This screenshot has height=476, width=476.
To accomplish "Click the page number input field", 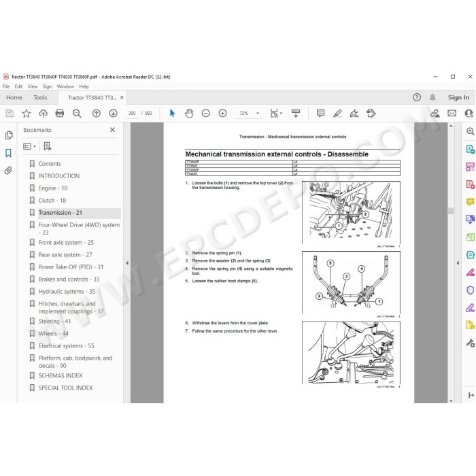I will 132,114.
